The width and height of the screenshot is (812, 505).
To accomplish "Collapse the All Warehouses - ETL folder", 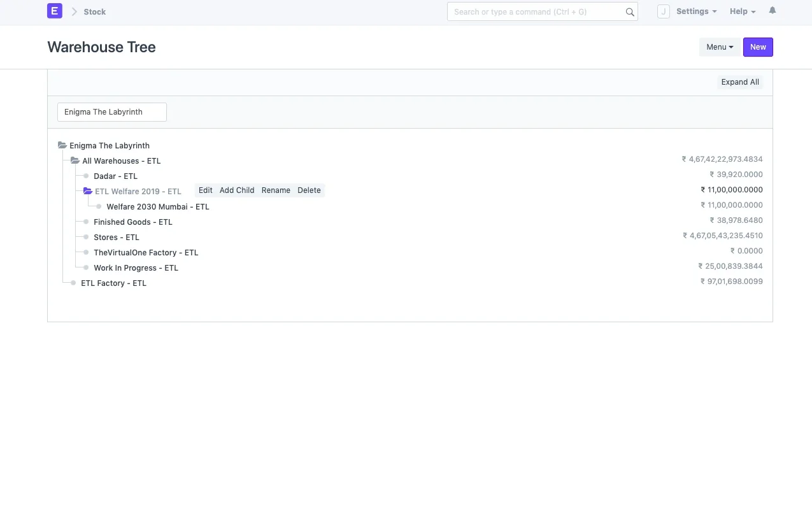I will [75, 161].
